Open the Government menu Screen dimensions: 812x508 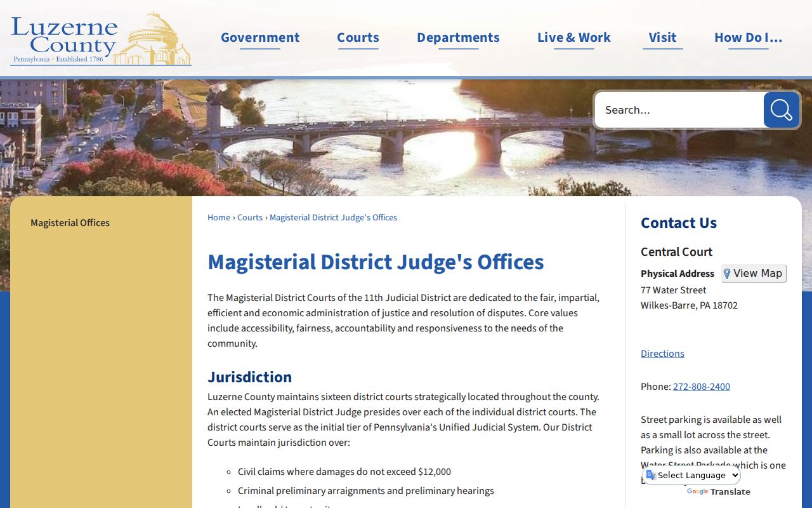click(x=260, y=37)
